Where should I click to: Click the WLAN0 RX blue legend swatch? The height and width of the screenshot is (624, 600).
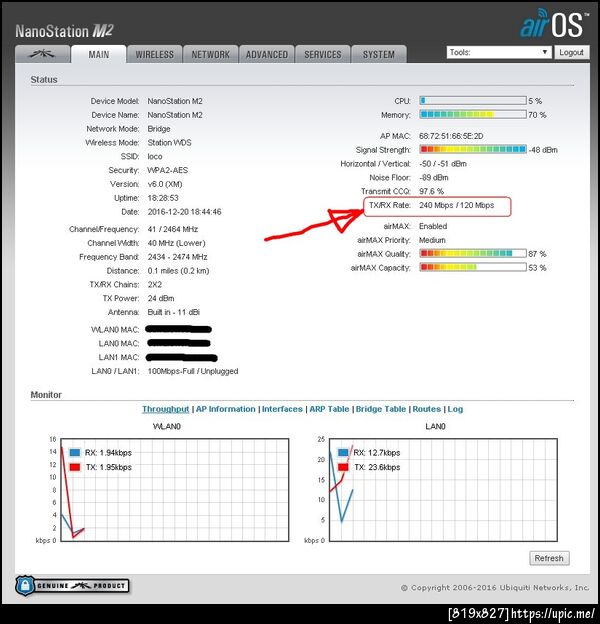pos(75,452)
